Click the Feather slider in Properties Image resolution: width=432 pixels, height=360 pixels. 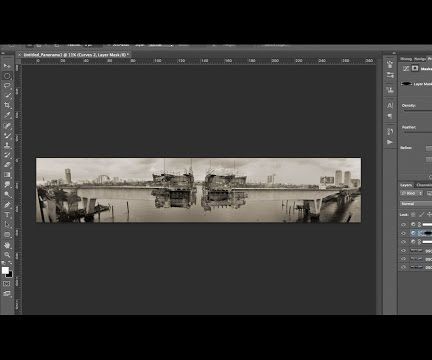tap(418, 132)
